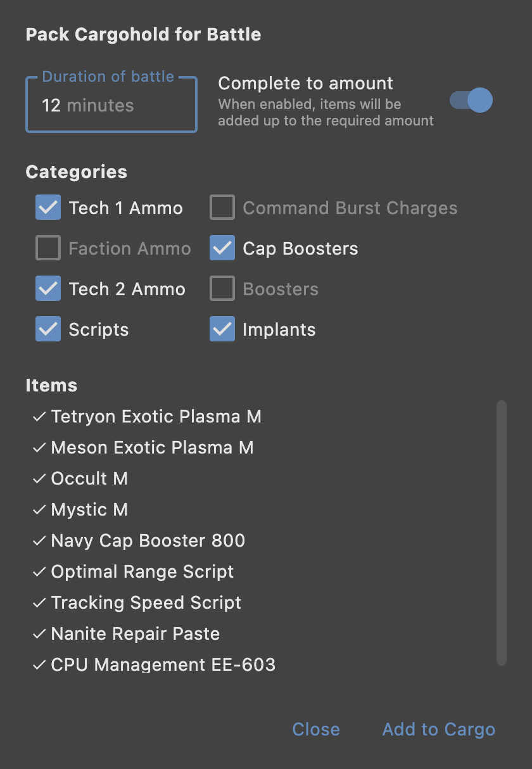Uncheck the Tech 2 Ammo category
Viewport: 532px width, 769px height.
pyautogui.click(x=48, y=289)
